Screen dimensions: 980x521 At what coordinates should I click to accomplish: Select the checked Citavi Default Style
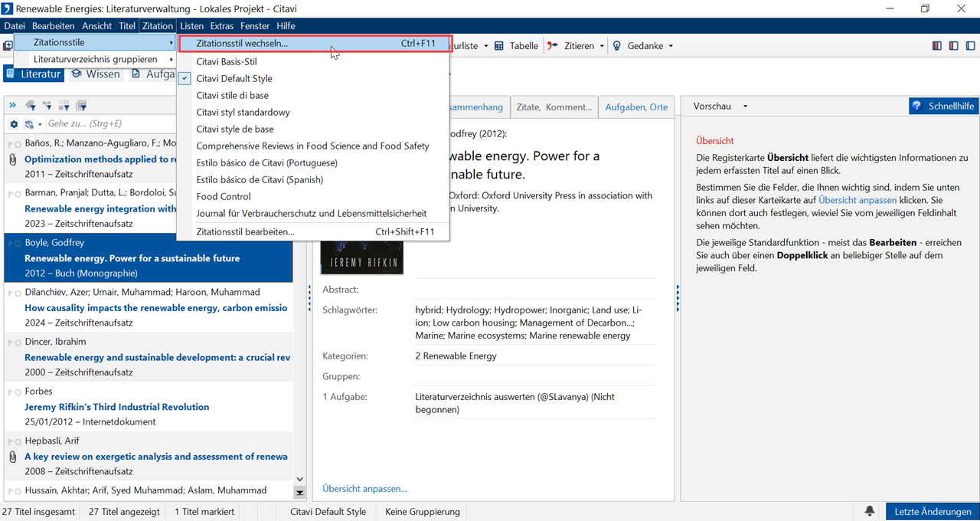tap(234, 79)
